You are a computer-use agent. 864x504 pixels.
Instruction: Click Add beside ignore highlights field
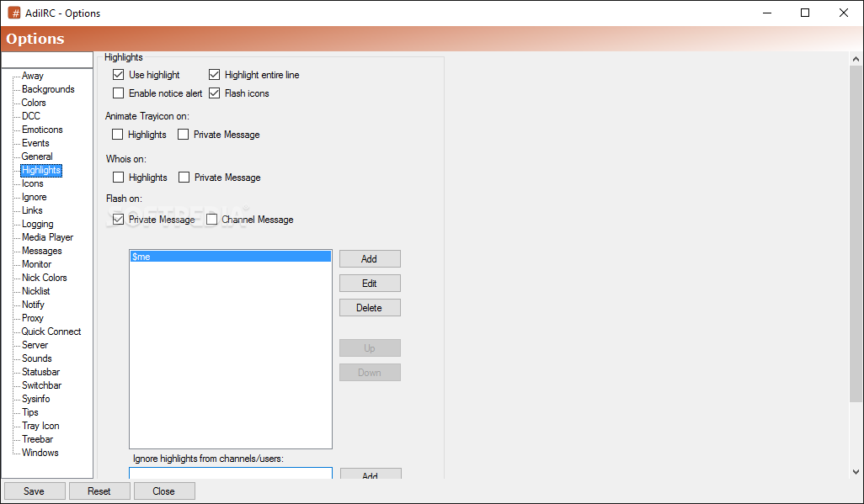tap(371, 474)
